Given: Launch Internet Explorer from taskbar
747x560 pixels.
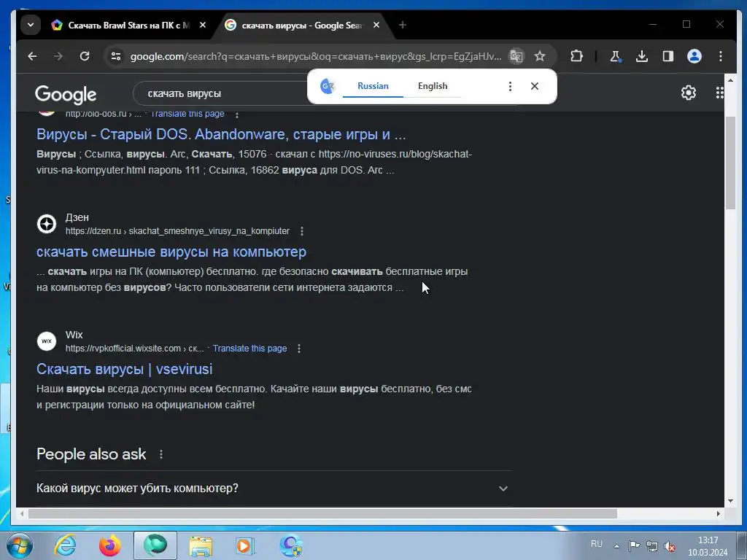Looking at the screenshot, I should [x=65, y=545].
